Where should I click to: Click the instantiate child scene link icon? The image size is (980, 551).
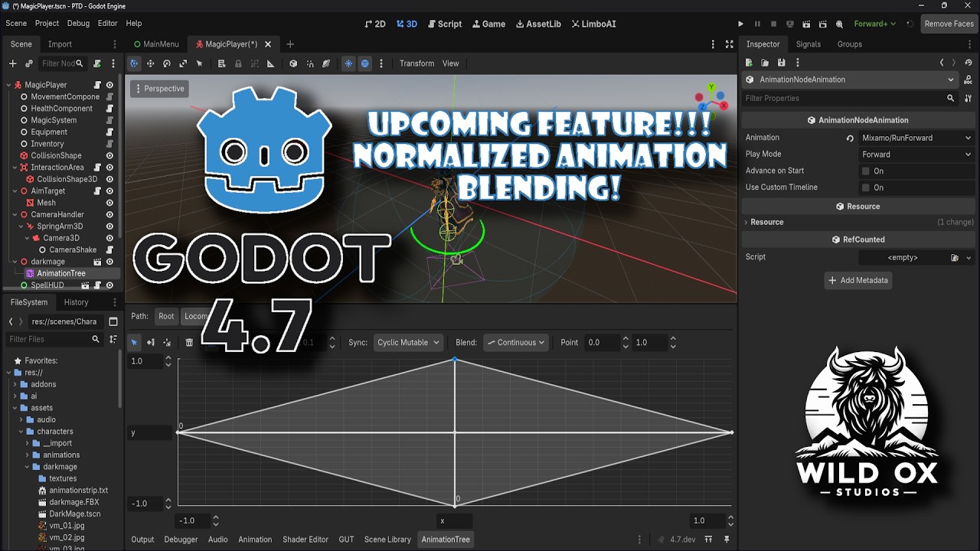tap(29, 64)
